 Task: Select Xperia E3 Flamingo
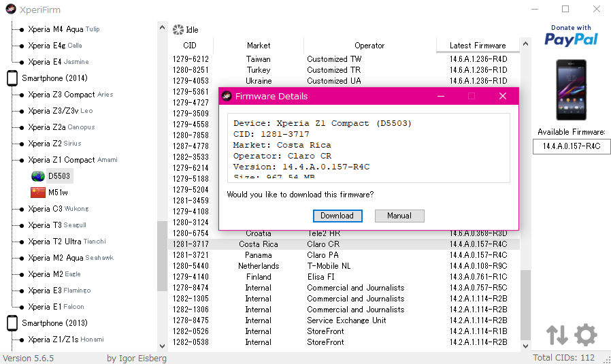[59, 291]
